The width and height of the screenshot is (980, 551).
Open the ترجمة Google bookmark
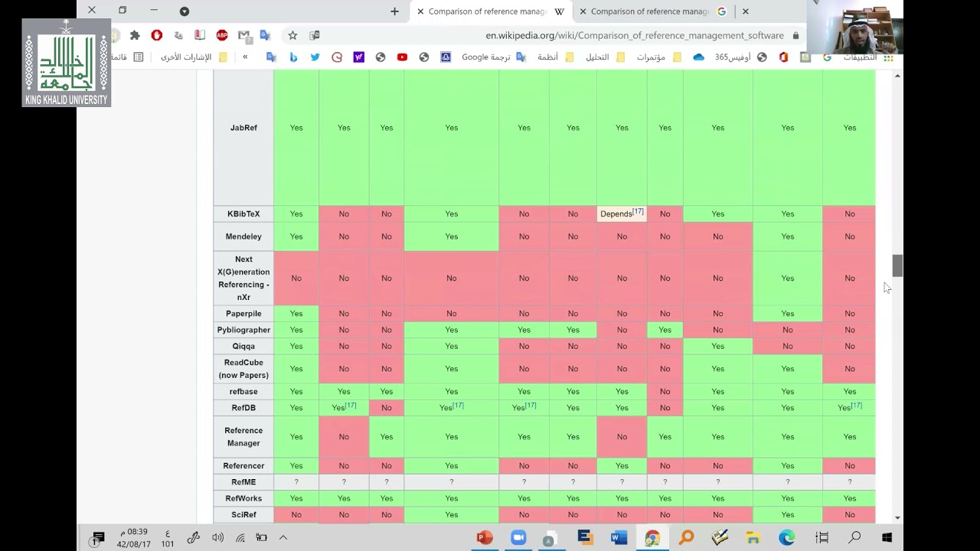(494, 57)
